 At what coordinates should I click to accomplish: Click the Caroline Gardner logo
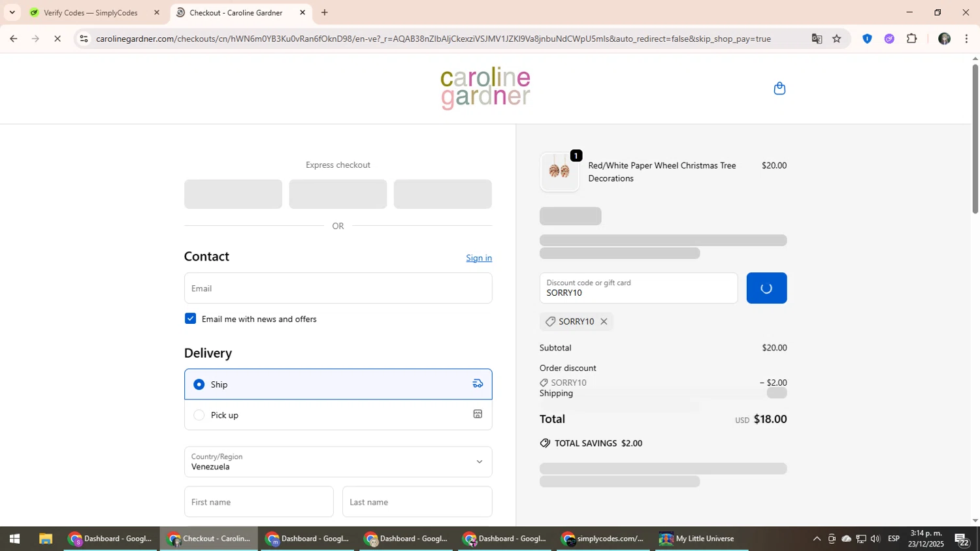pos(485,88)
